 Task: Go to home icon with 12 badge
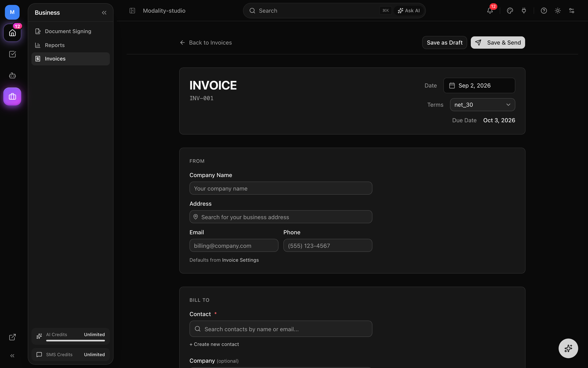click(x=12, y=33)
